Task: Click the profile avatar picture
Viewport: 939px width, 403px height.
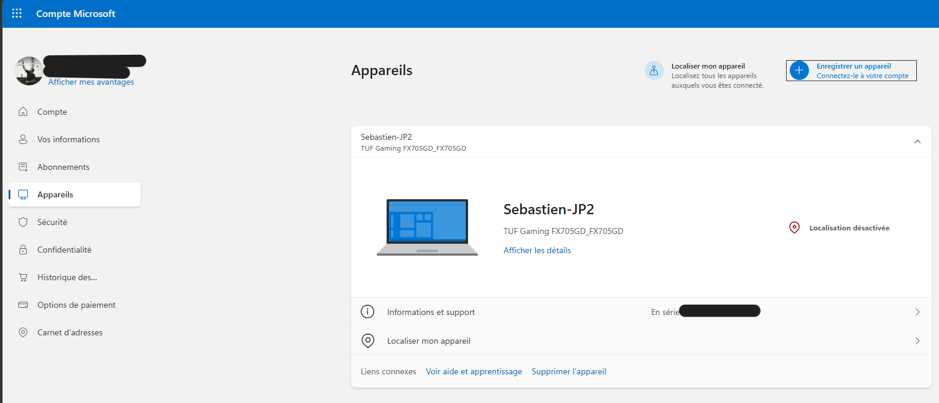Action: click(29, 71)
